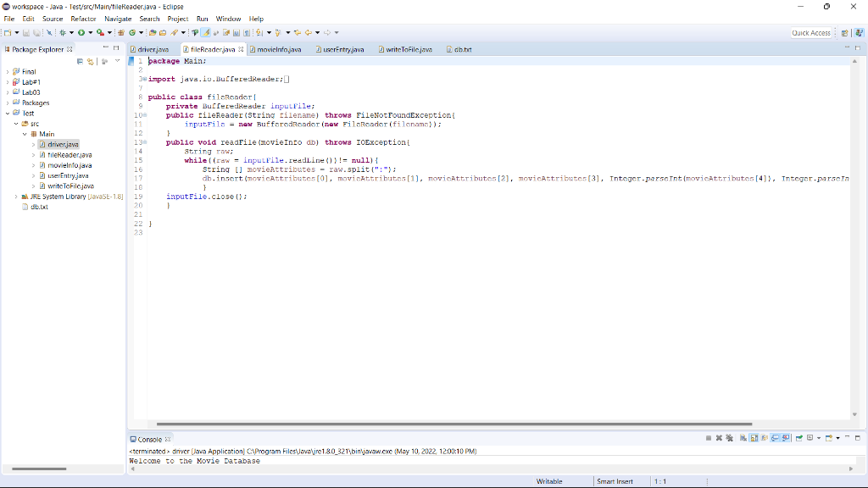Viewport: 868px width, 488px height.
Task: Click the Debug bug icon
Action: (63, 33)
